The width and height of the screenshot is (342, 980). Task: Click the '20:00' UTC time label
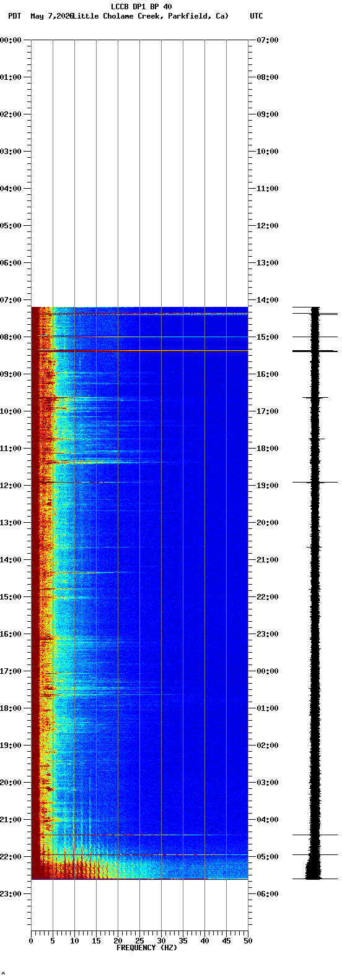pos(268,523)
